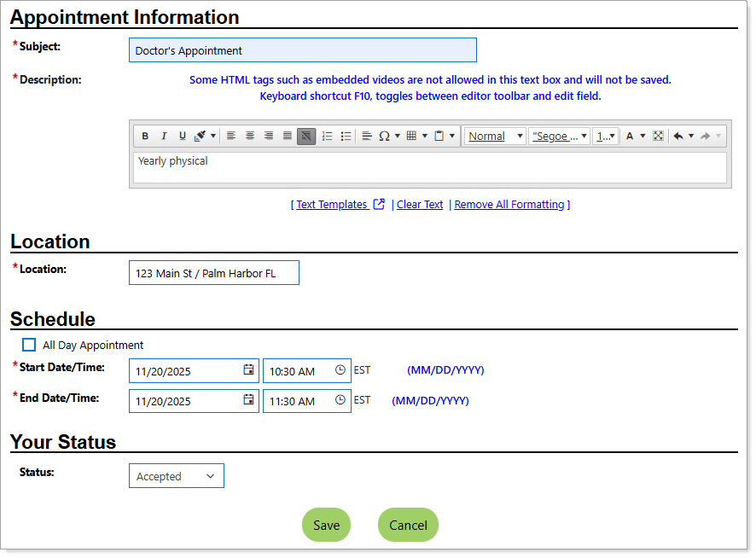This screenshot has height=558, width=756.
Task: Open the Start Date calendar picker
Action: pyautogui.click(x=248, y=370)
